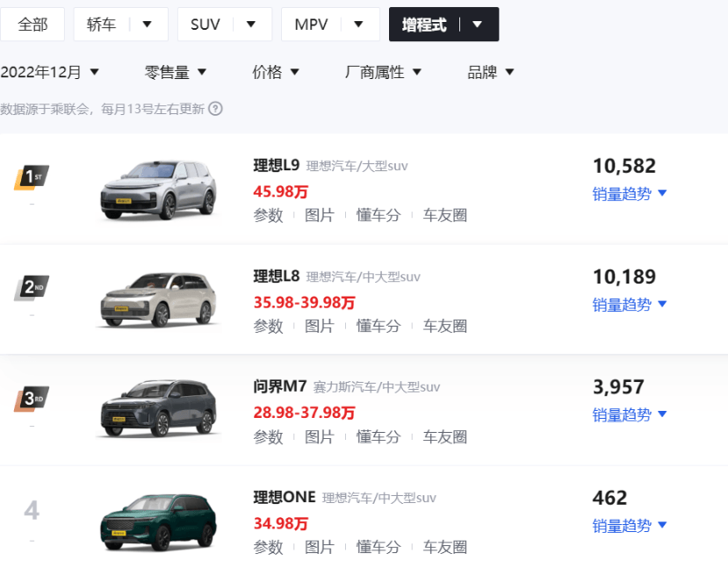The image size is (728, 561).
Task: Expand 销量趋势 for 理想ONE
Action: tap(630, 526)
